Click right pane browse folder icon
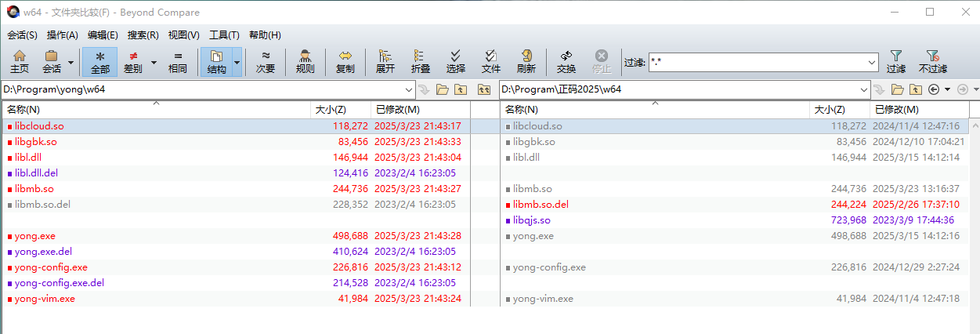The image size is (980, 334). (x=899, y=89)
